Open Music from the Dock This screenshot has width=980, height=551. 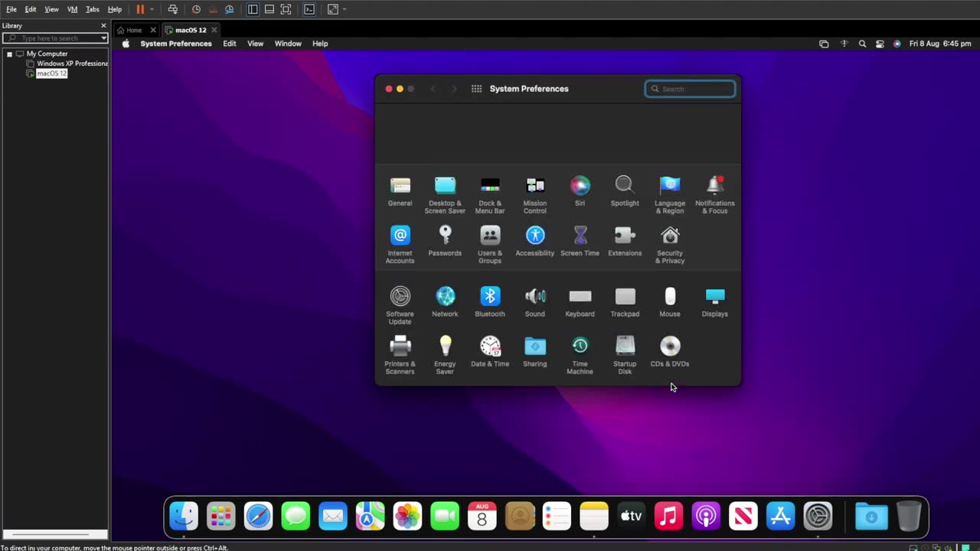point(668,517)
